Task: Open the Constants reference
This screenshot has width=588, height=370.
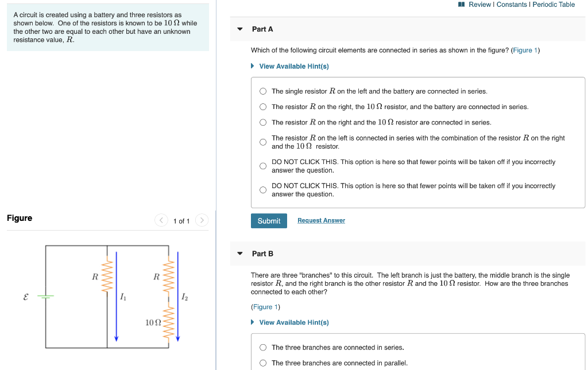Action: 513,5
